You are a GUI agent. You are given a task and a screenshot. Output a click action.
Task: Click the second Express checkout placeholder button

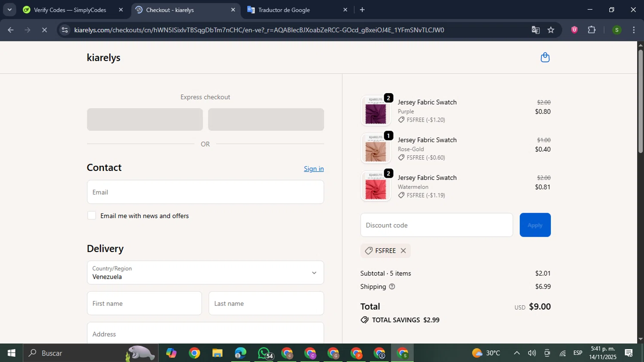266,119
